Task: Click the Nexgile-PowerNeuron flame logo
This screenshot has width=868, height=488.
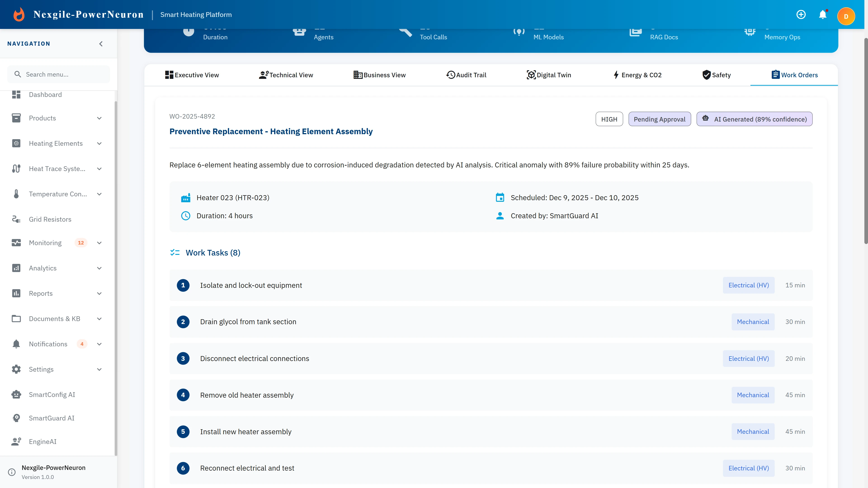Action: coord(19,14)
